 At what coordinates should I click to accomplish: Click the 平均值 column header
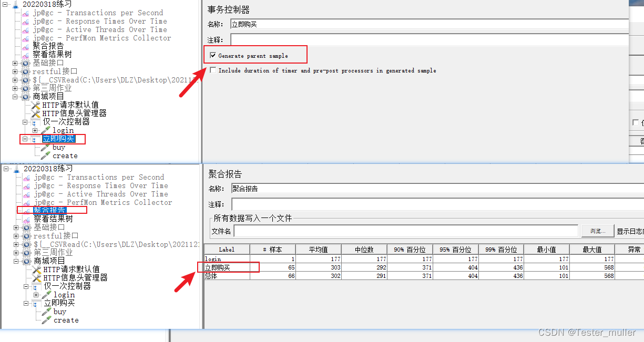tap(318, 250)
